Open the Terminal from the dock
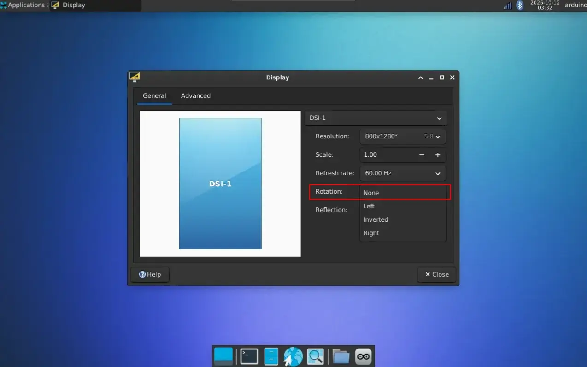 249,356
